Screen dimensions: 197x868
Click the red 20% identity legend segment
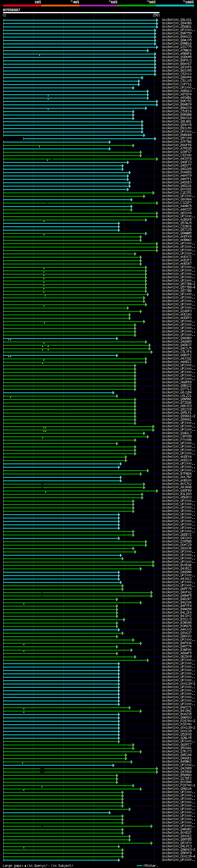pos(22,6)
